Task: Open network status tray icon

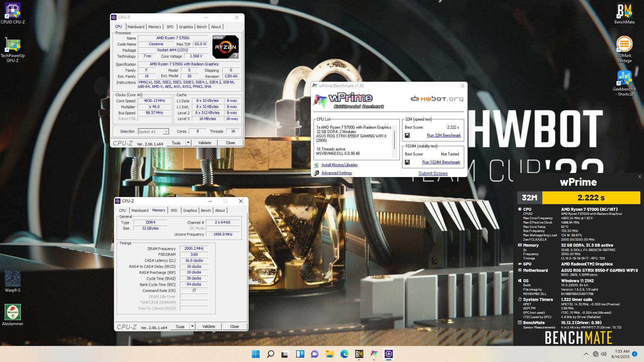Action: point(596,354)
